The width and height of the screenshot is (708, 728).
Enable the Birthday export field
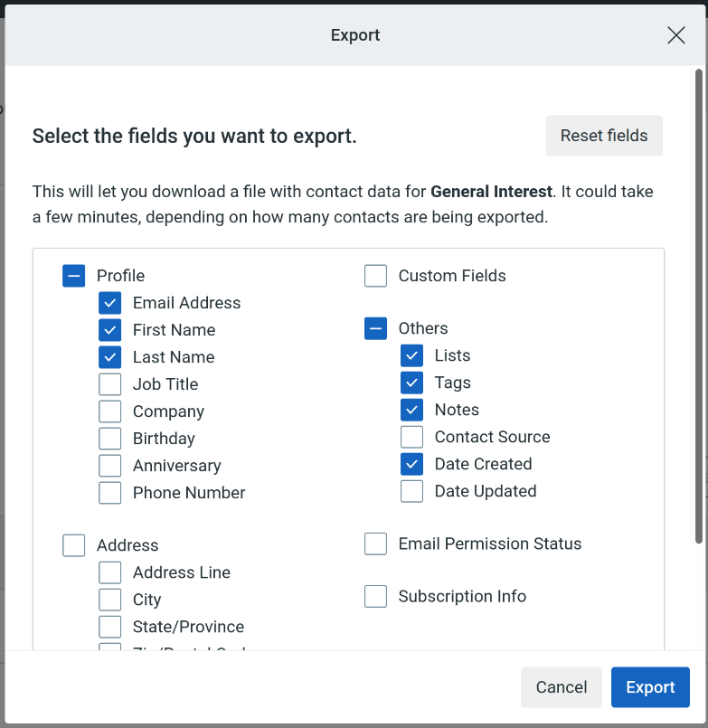(109, 438)
